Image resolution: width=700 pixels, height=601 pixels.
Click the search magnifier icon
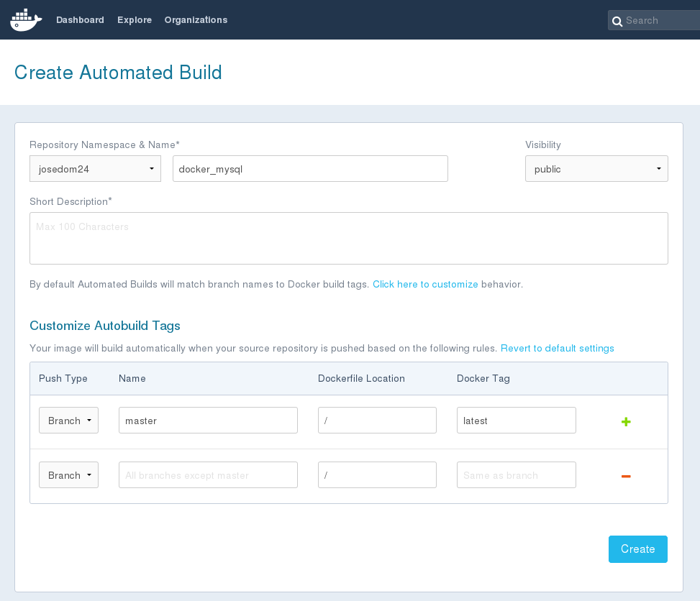point(617,21)
